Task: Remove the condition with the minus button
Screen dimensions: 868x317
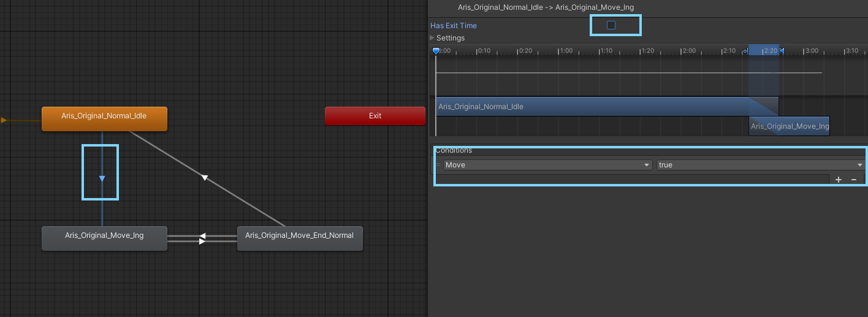Action: point(853,180)
